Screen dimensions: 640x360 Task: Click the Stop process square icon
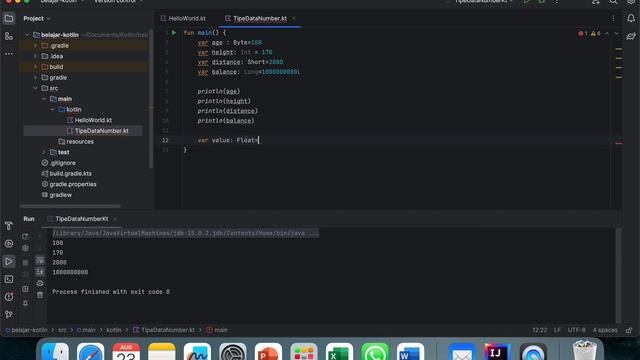[25, 262]
